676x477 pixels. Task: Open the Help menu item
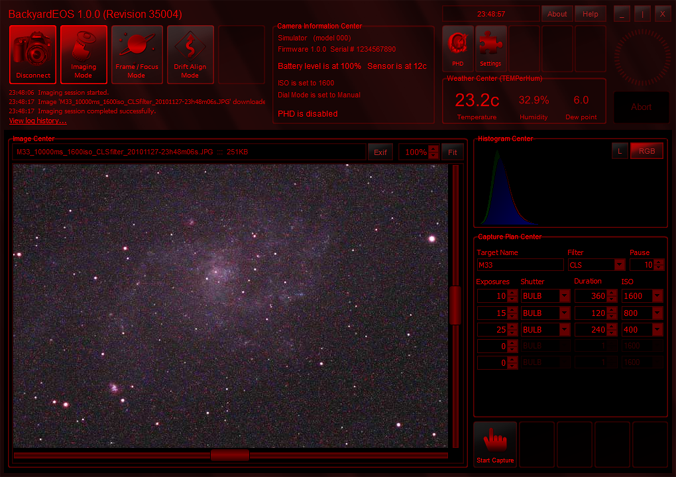(x=590, y=14)
